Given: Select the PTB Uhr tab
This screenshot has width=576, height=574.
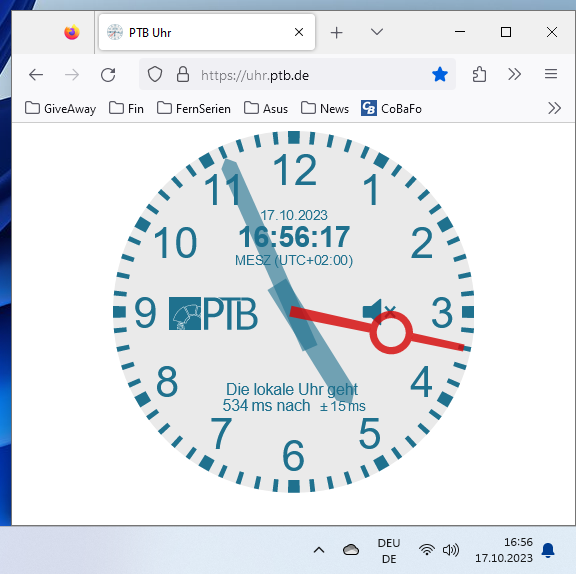Looking at the screenshot, I should click(207, 32).
